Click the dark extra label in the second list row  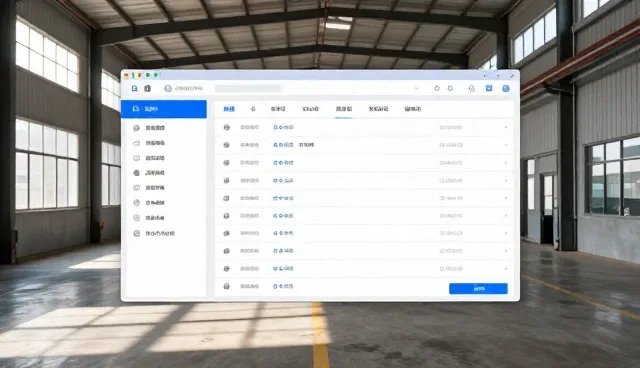pyautogui.click(x=307, y=145)
